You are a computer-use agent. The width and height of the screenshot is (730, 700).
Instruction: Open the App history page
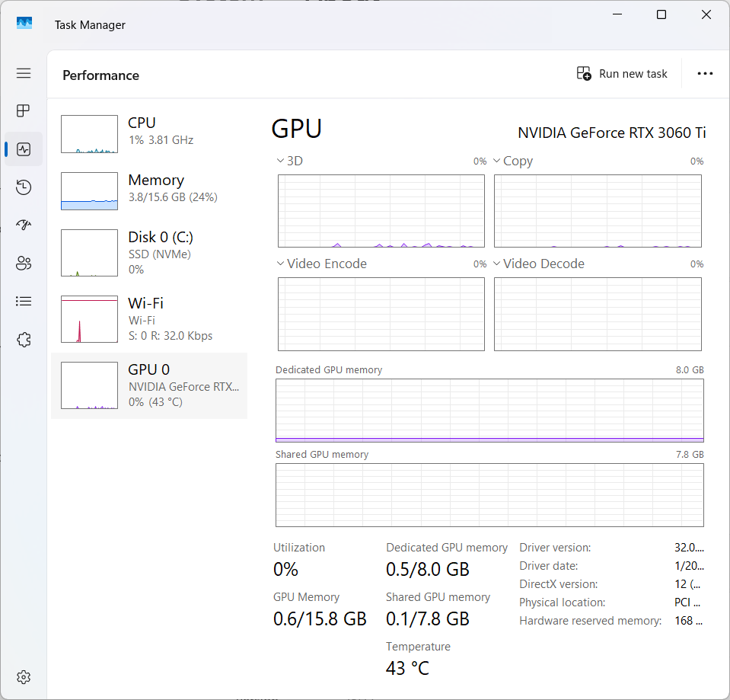click(x=24, y=187)
